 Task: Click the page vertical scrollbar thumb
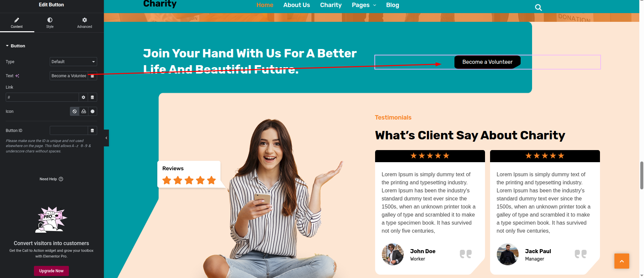click(642, 175)
